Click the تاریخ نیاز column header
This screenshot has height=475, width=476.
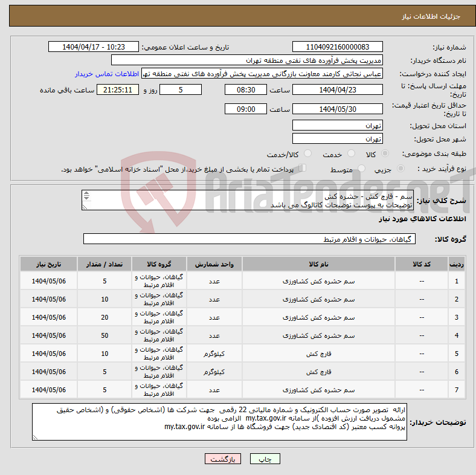(48, 264)
